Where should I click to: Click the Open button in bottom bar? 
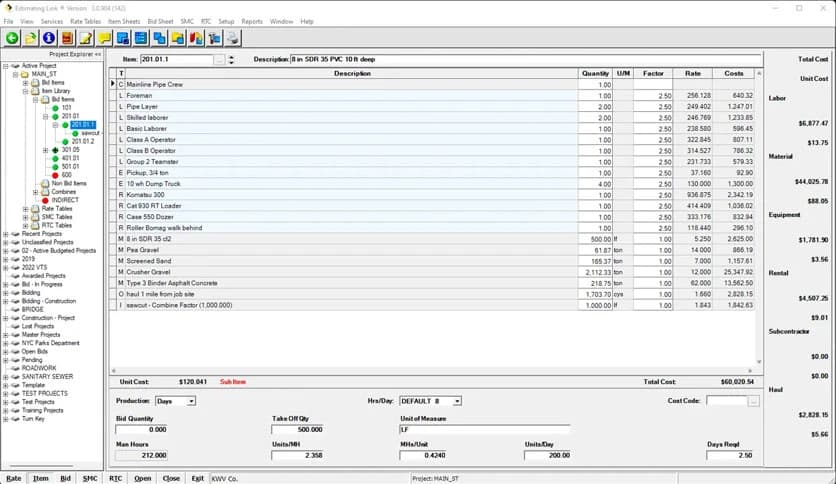[x=142, y=478]
